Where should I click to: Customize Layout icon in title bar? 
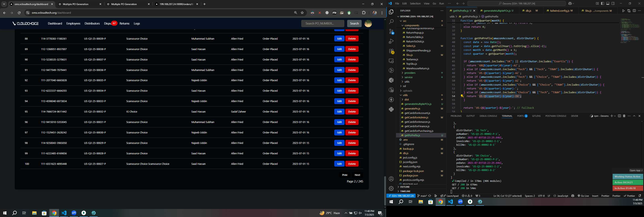coord(597,3)
